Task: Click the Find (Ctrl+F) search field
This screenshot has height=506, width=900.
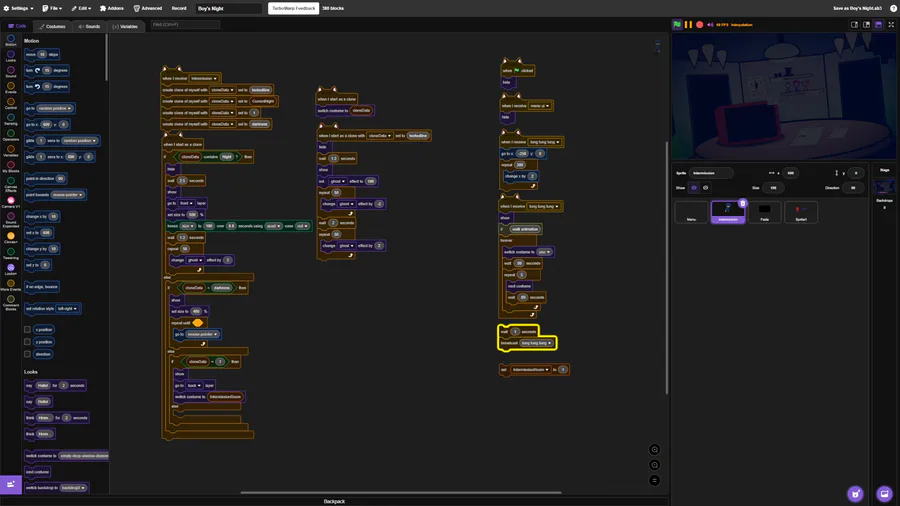Action: (x=185, y=25)
